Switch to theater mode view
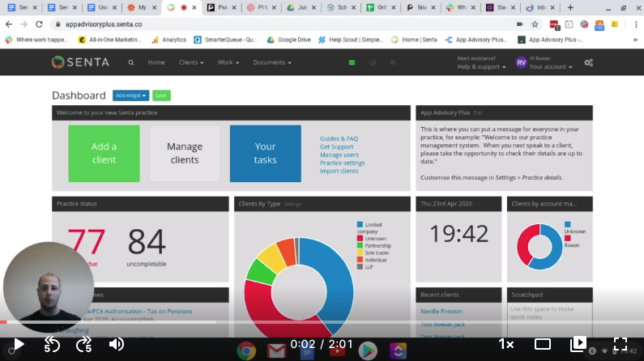The image size is (644, 361). point(543,344)
